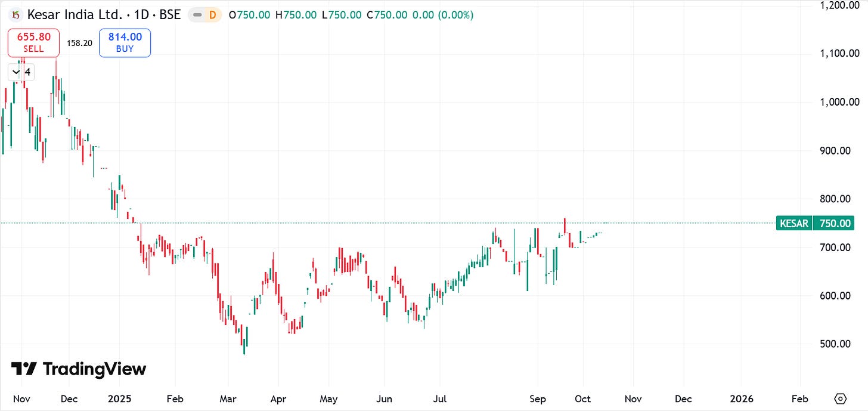Click the 700.00 price axis label
The height and width of the screenshot is (411, 868).
point(835,247)
